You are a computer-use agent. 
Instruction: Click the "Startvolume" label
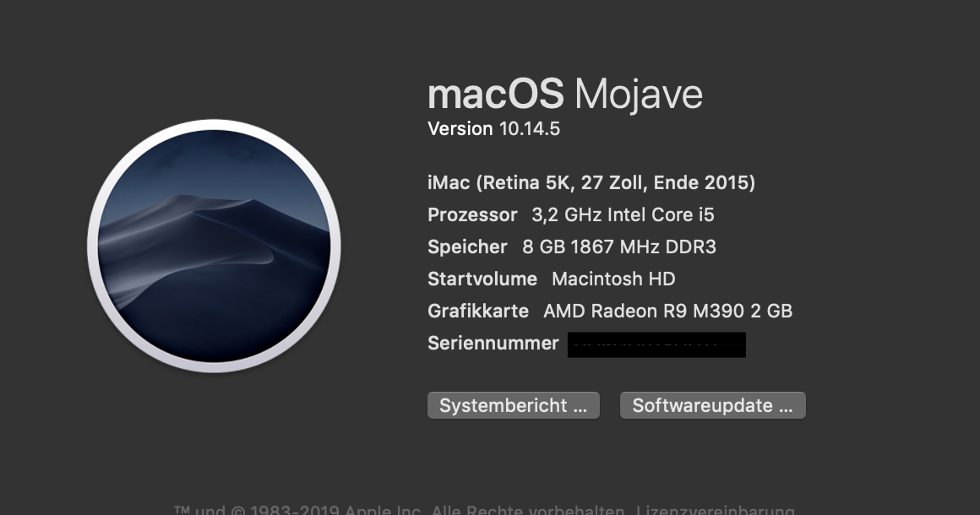482,279
